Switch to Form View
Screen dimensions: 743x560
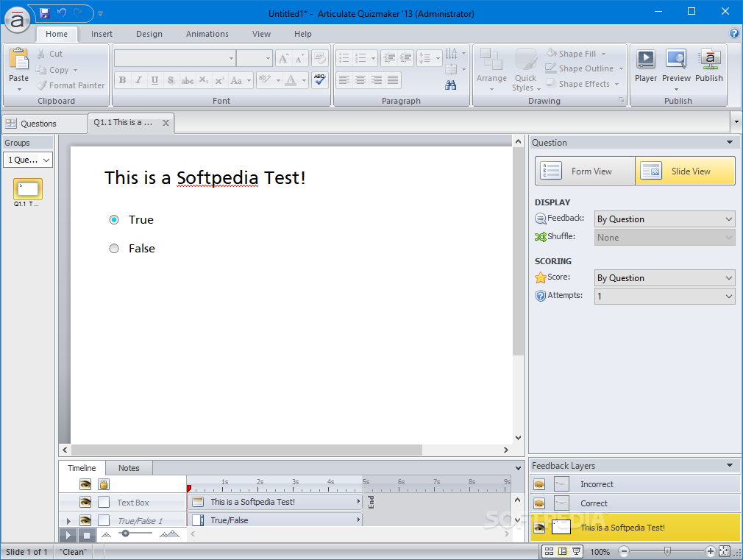[x=586, y=171]
